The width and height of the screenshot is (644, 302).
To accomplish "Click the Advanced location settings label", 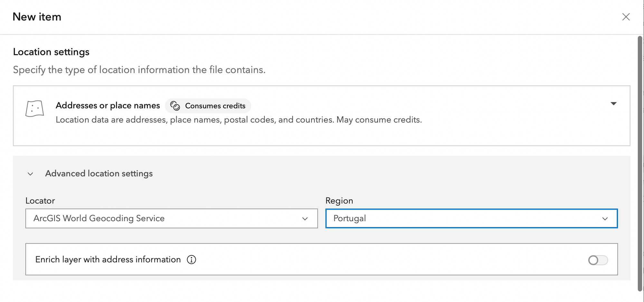I will pos(99,174).
